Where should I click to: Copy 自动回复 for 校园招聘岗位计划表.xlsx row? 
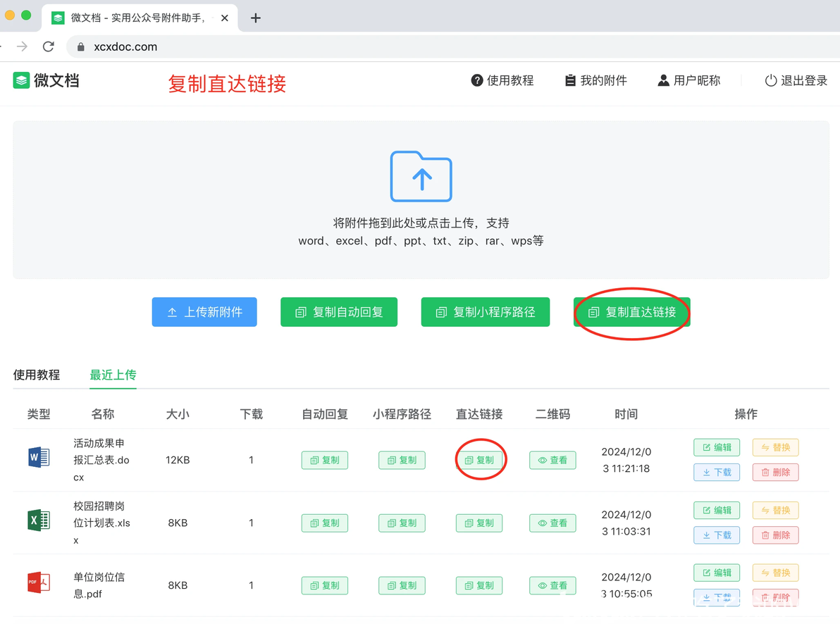[x=325, y=523]
